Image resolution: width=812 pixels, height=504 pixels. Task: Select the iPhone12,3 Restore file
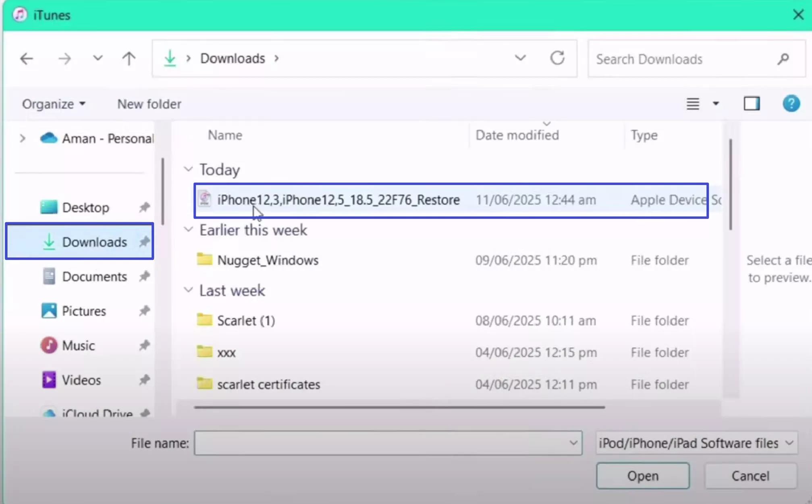[x=338, y=199]
